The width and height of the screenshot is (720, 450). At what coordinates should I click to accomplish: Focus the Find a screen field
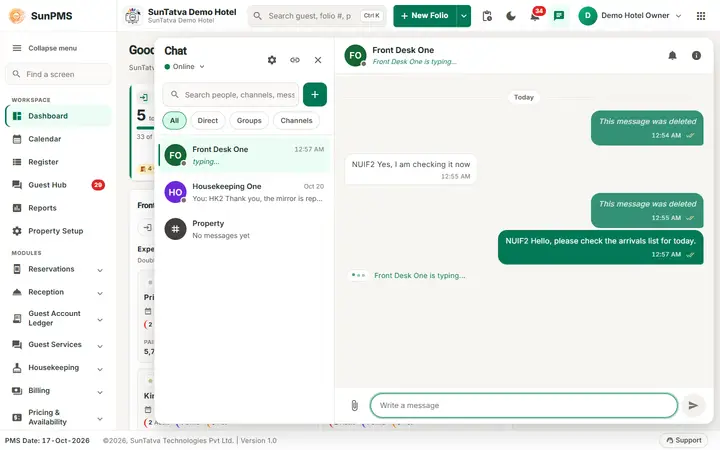[x=58, y=74]
